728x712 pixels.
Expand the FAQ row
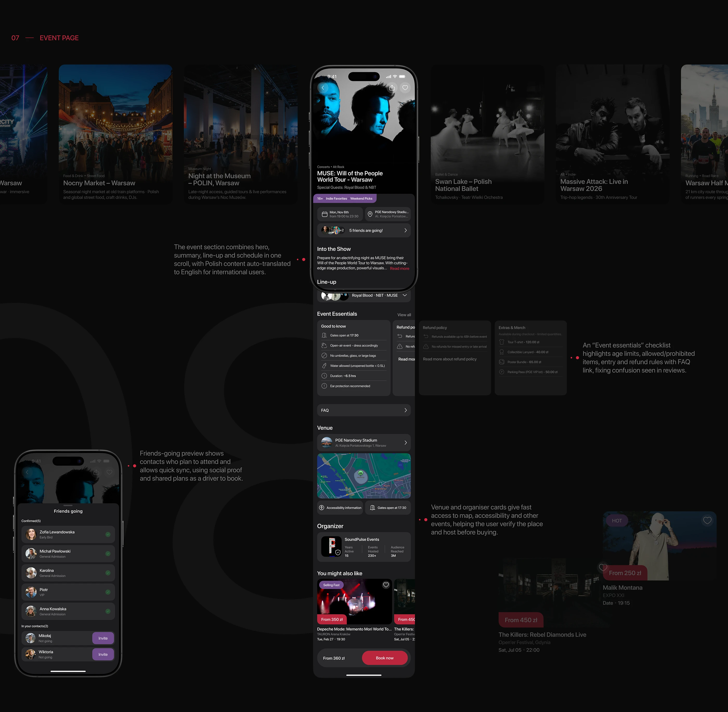(x=364, y=410)
